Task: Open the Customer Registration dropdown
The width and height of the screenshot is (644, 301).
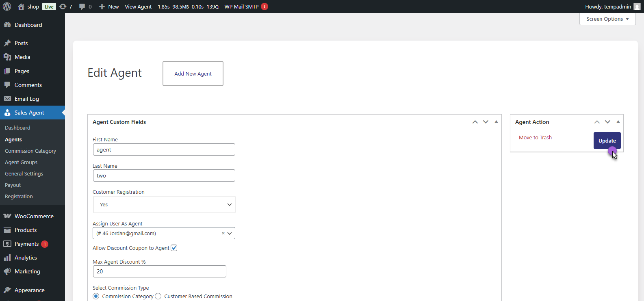Action: click(x=164, y=205)
